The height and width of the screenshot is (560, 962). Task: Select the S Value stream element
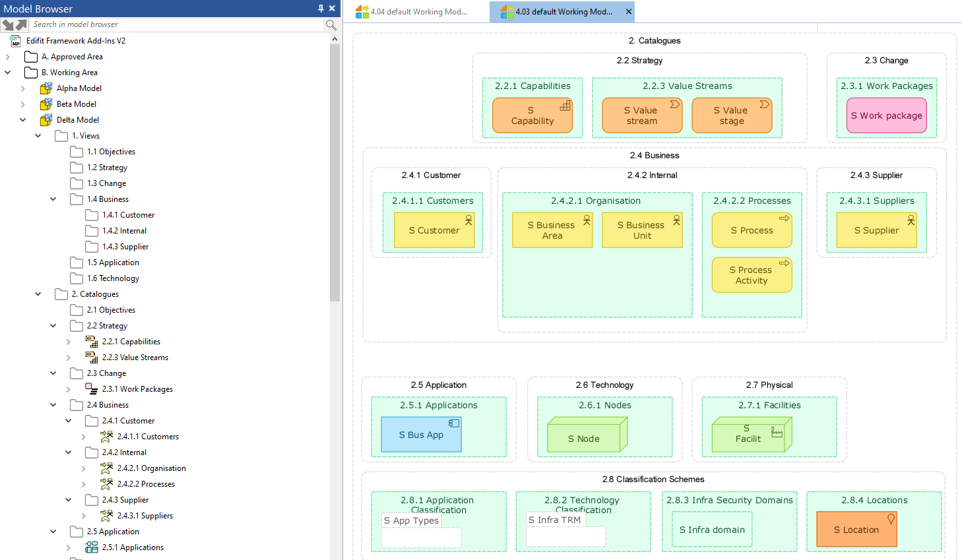point(642,115)
